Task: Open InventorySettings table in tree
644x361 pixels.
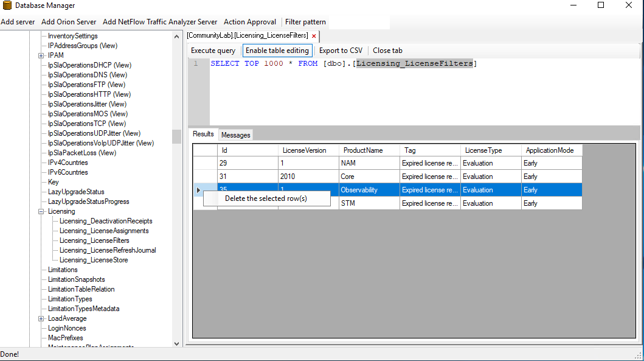Action: 73,36
